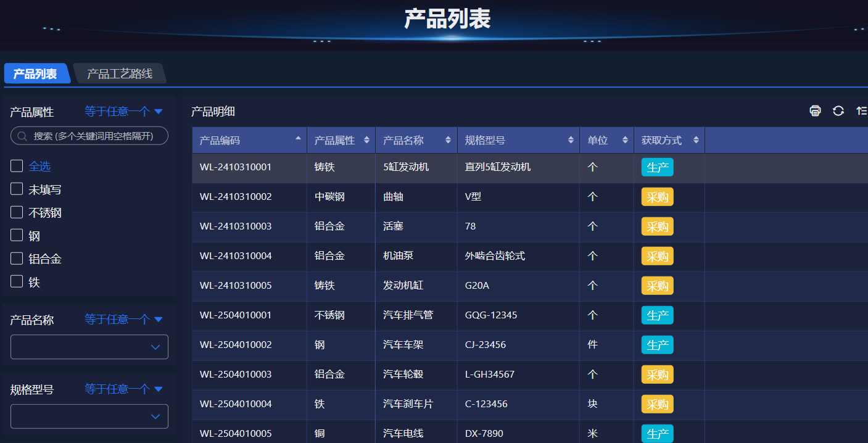Check the 铝合金 filter checkbox
Viewport: 868px width, 443px height.
pyautogui.click(x=17, y=259)
